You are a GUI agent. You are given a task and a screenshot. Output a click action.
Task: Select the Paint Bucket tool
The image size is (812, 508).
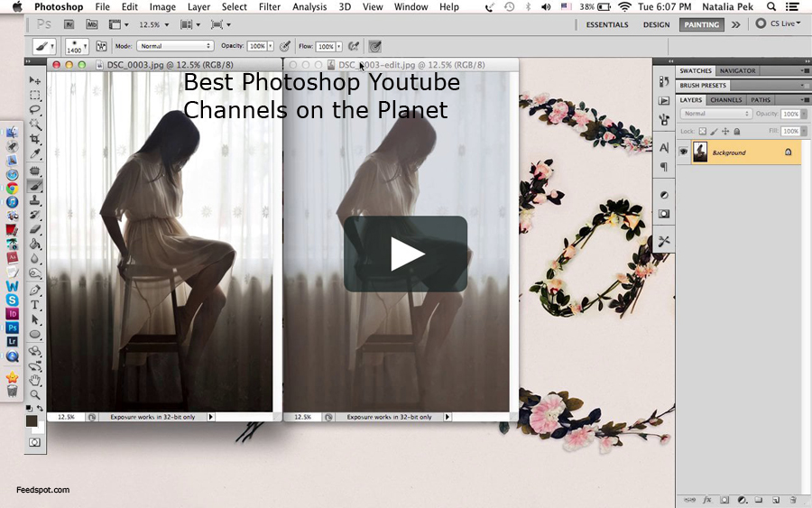[34, 244]
